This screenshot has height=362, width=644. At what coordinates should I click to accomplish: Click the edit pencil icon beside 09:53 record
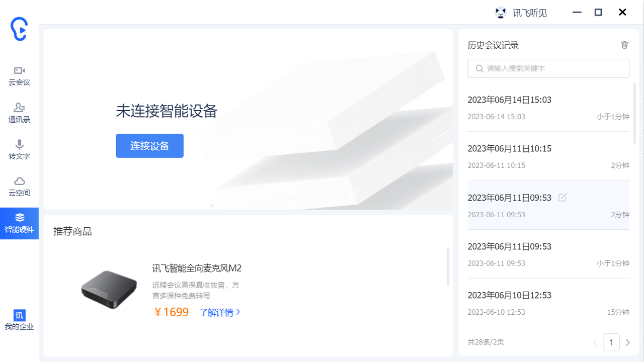(x=562, y=198)
